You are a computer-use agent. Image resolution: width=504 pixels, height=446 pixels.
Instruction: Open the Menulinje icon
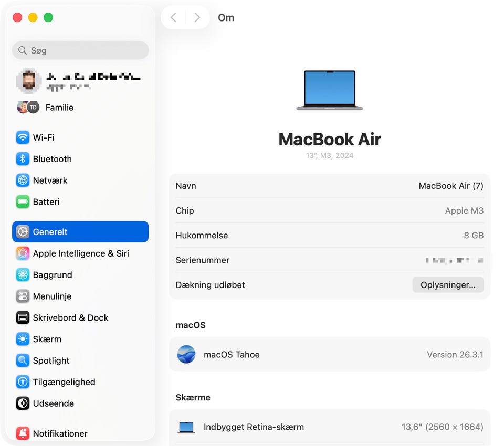23,296
